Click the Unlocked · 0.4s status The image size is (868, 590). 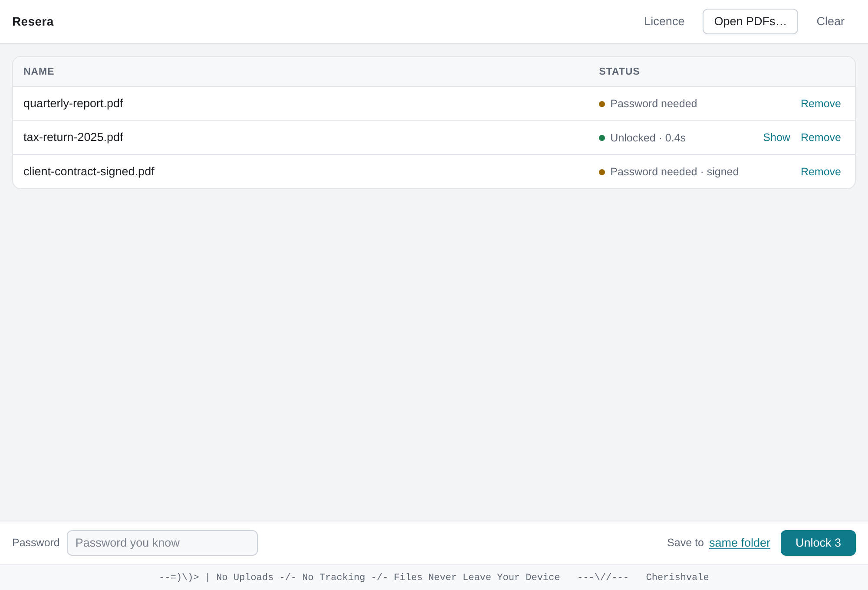(648, 138)
